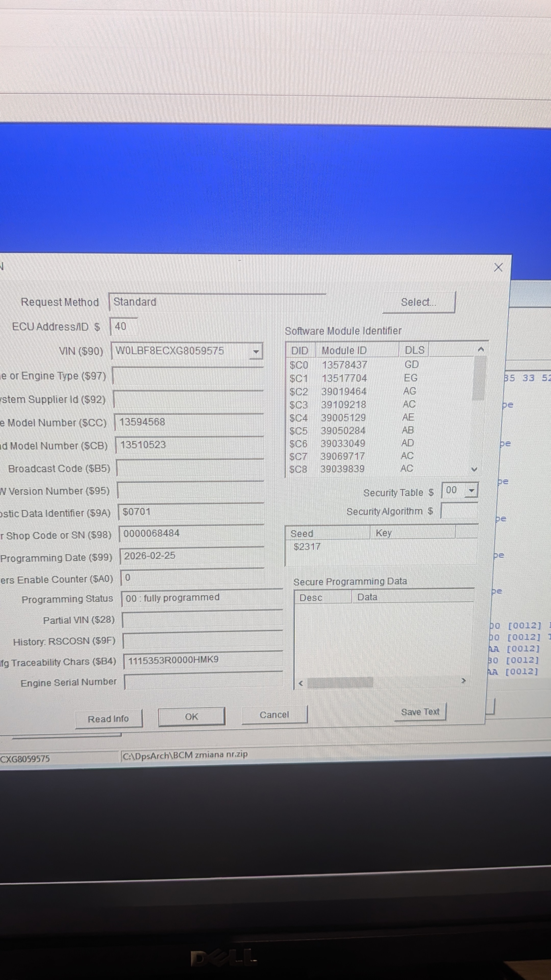The width and height of the screenshot is (551, 980).
Task: Click the Security Algorithm field
Action: 459,511
